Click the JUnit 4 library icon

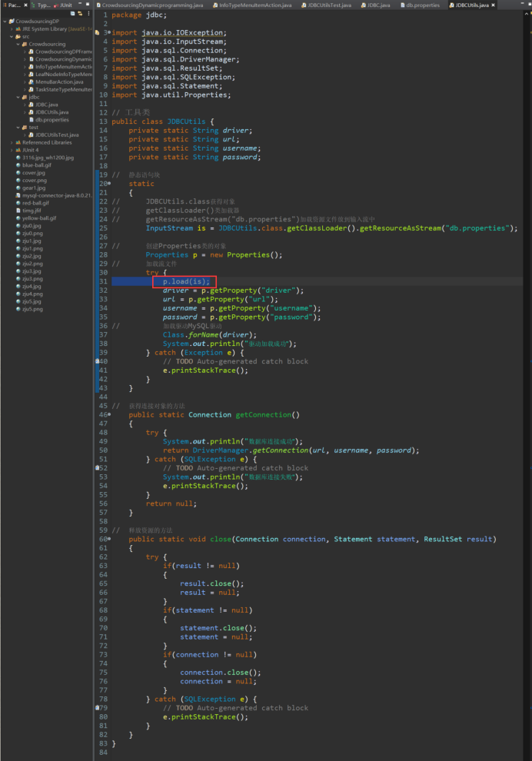(x=18, y=151)
